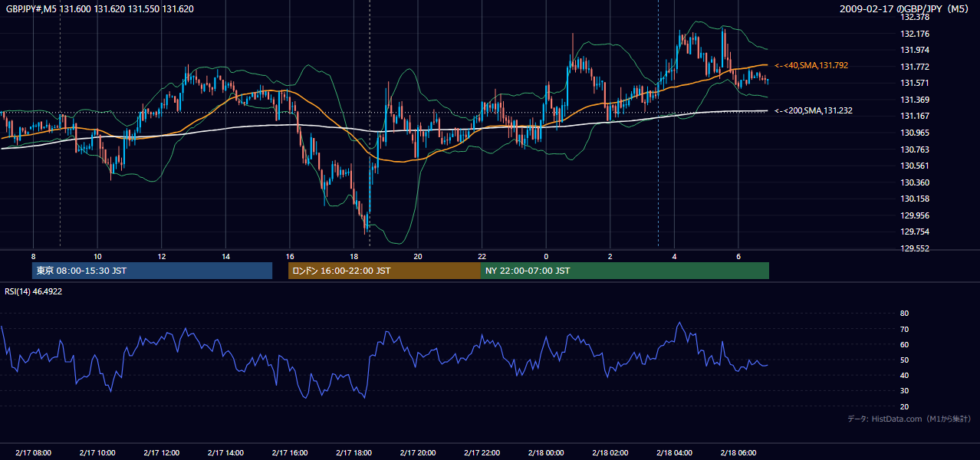Image resolution: width=980 pixels, height=460 pixels.
Task: Click the 2009-02-17 GBP/JPY (M5) chart title
Action: (x=906, y=9)
